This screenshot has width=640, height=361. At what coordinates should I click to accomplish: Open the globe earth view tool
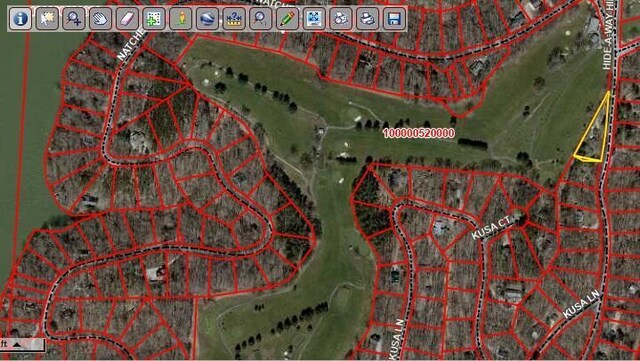[207, 18]
